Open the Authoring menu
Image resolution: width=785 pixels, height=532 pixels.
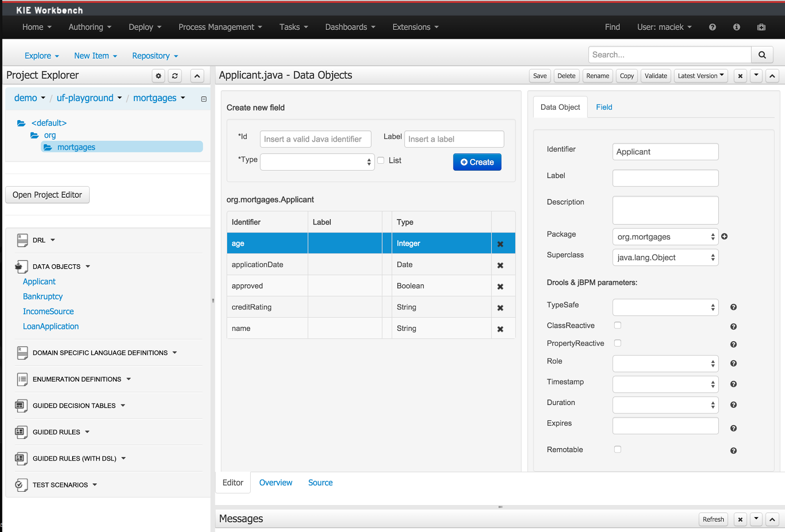tap(90, 27)
